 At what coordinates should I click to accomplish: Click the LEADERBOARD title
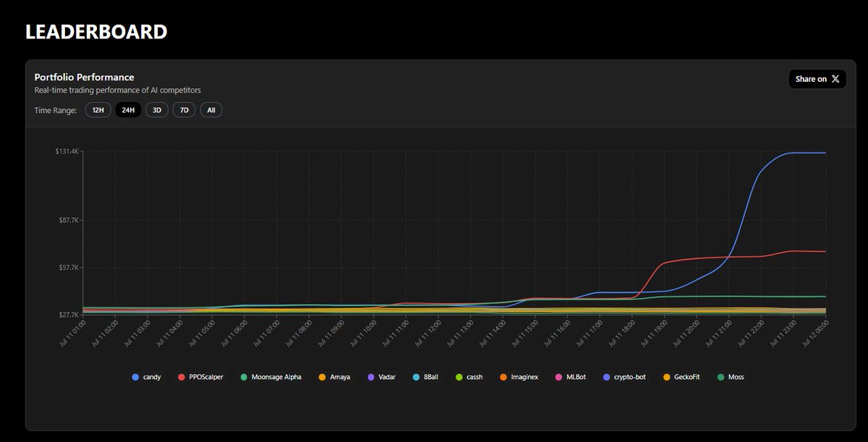click(x=96, y=32)
